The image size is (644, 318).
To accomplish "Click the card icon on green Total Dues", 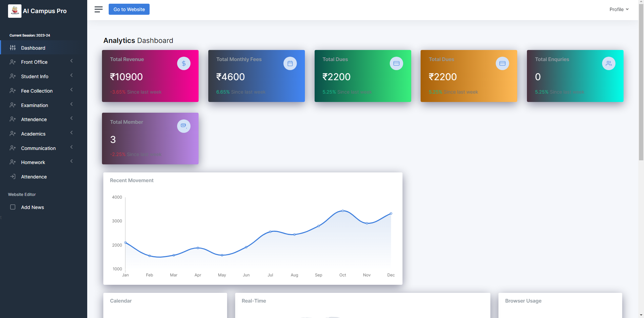I will (396, 63).
